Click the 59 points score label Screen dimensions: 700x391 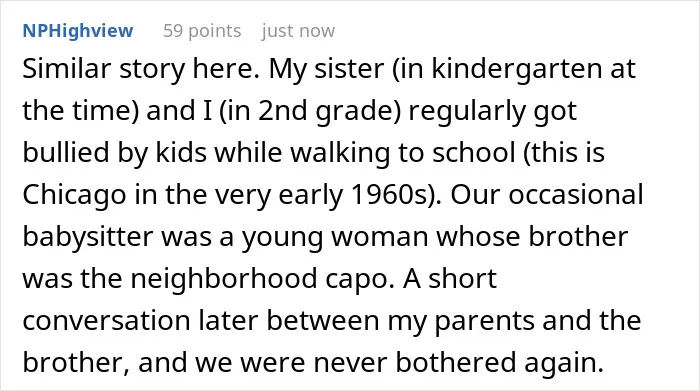202,31
